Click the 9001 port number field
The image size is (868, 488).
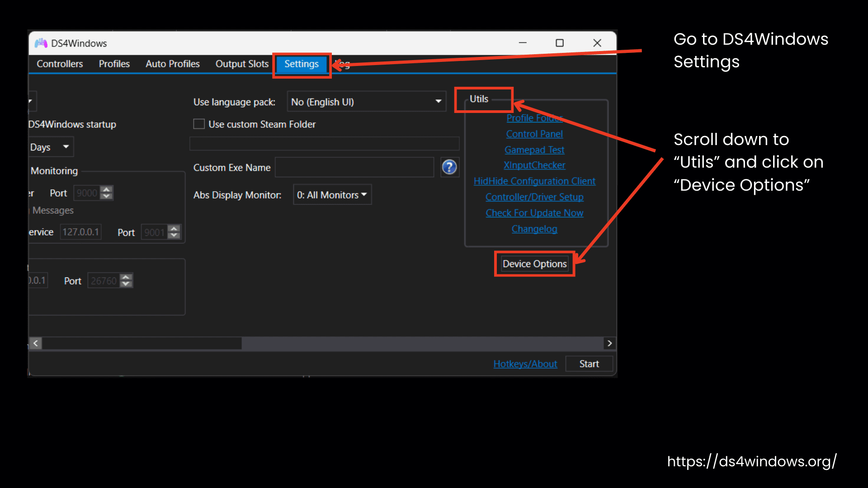pyautogui.click(x=154, y=232)
